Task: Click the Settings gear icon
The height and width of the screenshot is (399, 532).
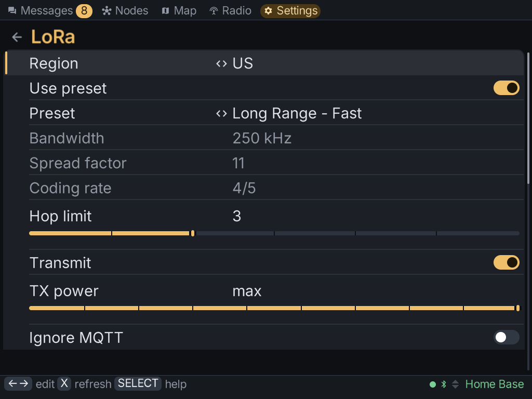Action: pyautogui.click(x=268, y=11)
